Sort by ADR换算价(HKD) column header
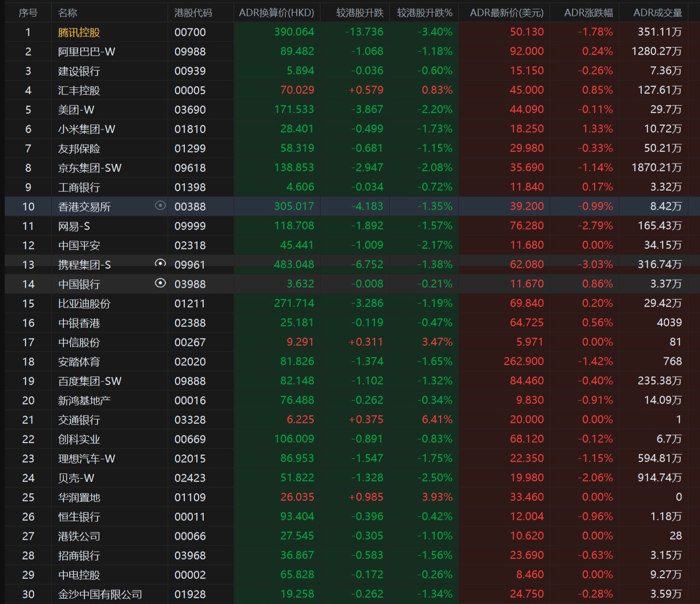Screen dimensions: 700x604 click(276, 13)
